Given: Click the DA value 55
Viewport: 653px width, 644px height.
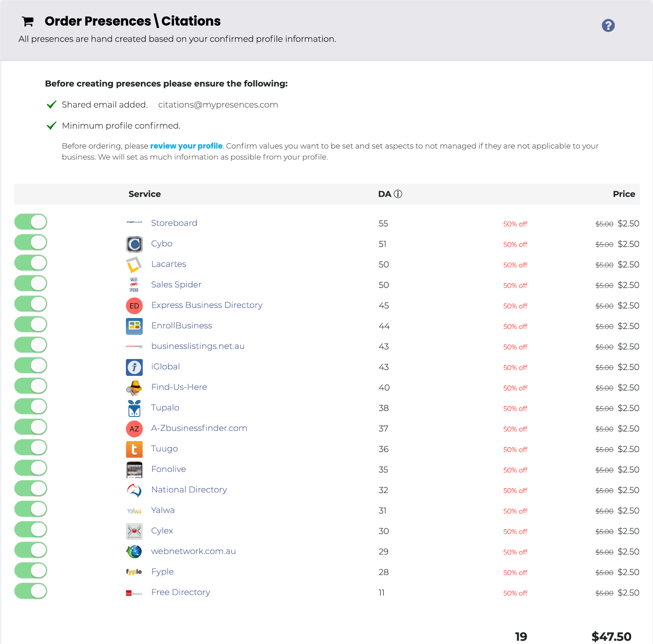Looking at the screenshot, I should click(383, 223).
